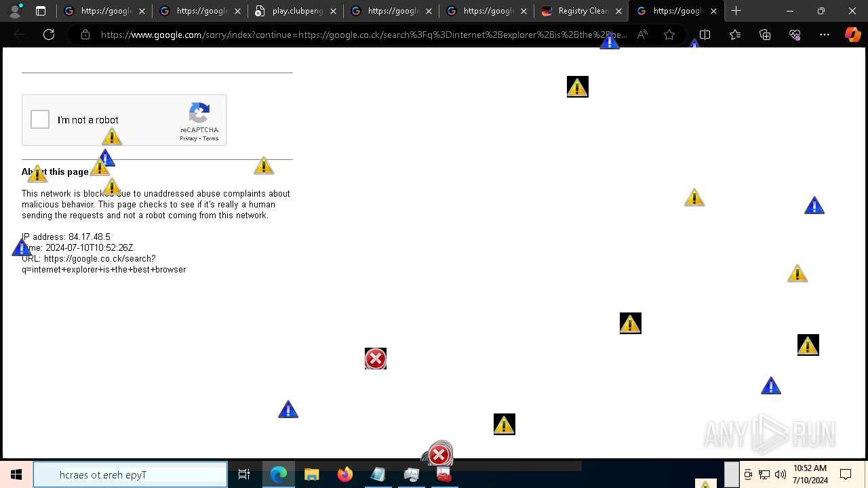Open the red toolbox app on taskbar
This screenshot has height=488, width=868.
(x=443, y=474)
